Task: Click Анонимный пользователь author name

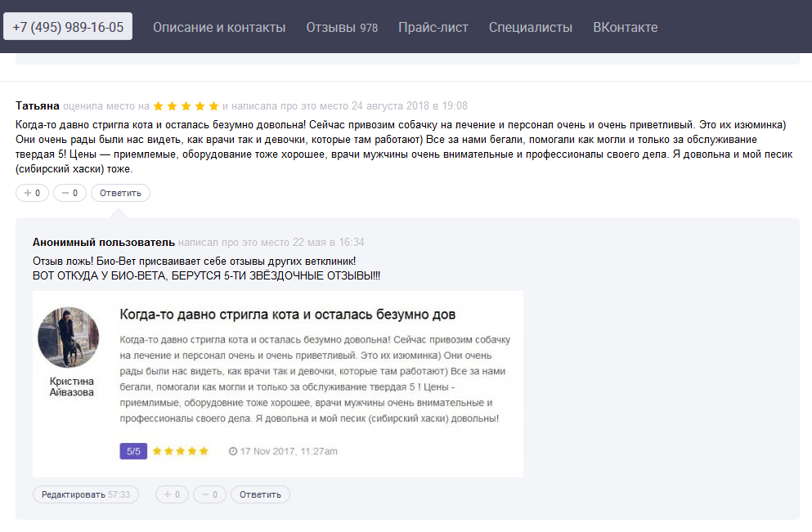Action: (104, 242)
